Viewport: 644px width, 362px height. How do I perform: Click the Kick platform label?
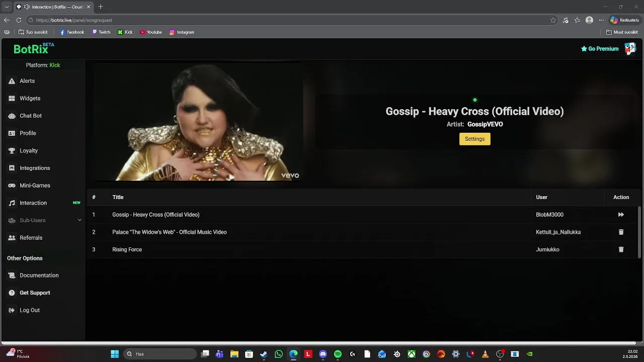(55, 65)
